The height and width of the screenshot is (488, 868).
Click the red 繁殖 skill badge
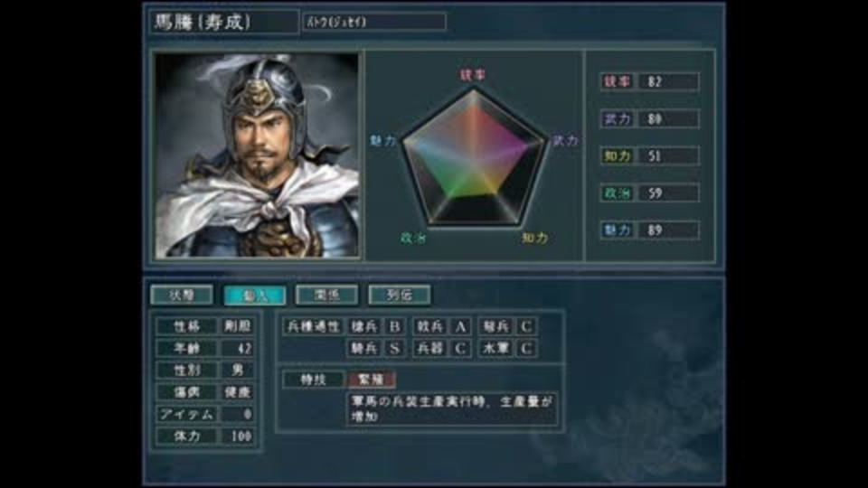(x=371, y=380)
